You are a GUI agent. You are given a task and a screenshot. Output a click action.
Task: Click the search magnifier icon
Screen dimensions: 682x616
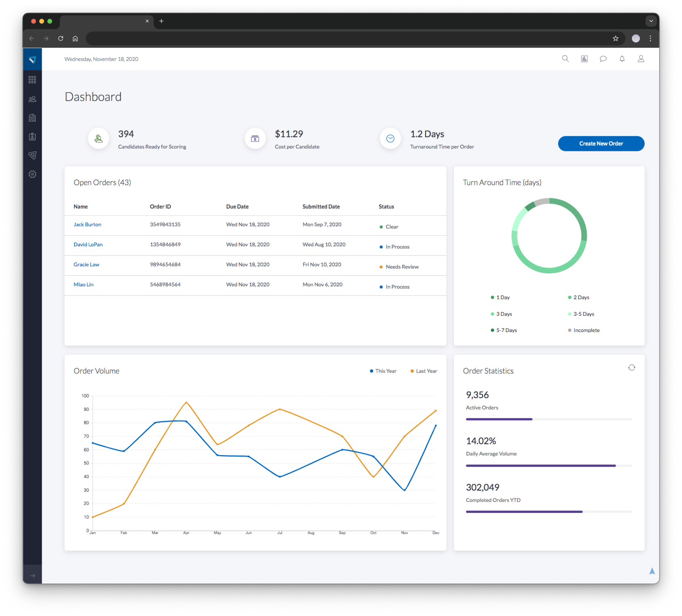coord(566,59)
